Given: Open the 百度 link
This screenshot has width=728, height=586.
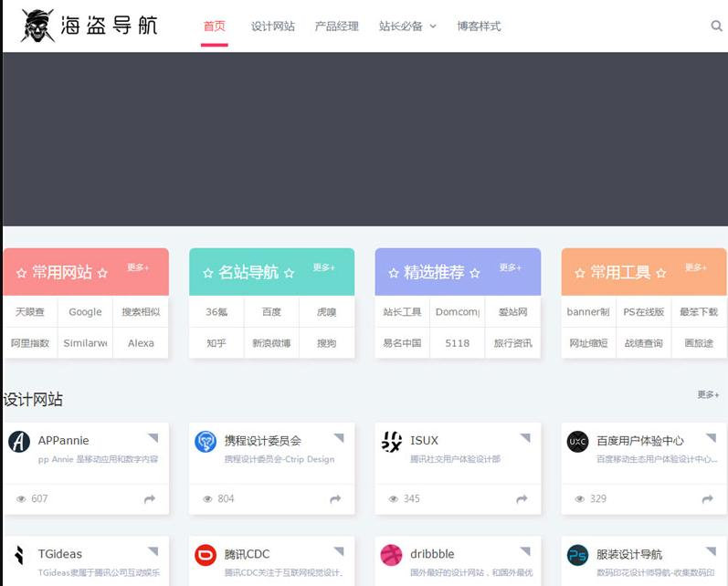Looking at the screenshot, I should [271, 312].
